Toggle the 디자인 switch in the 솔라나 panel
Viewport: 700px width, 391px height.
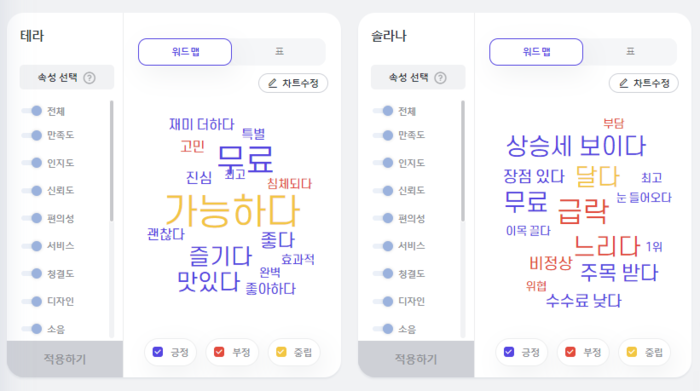pyautogui.click(x=383, y=301)
